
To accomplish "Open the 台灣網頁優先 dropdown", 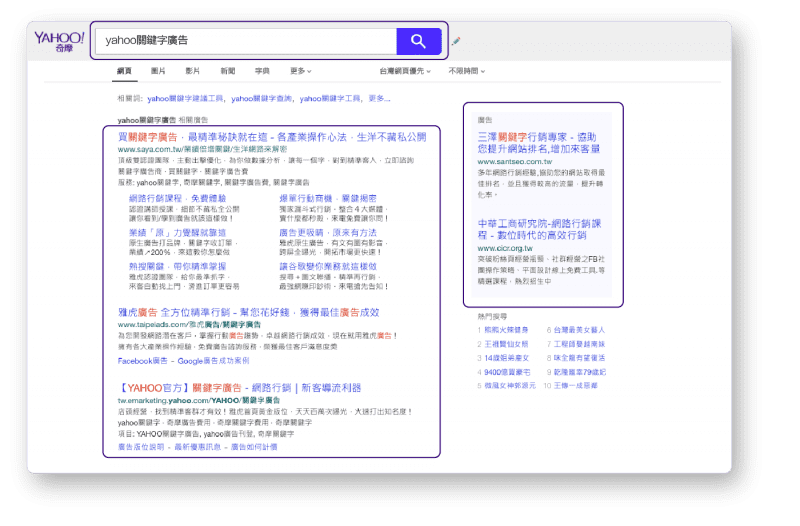I will pyautogui.click(x=407, y=72).
